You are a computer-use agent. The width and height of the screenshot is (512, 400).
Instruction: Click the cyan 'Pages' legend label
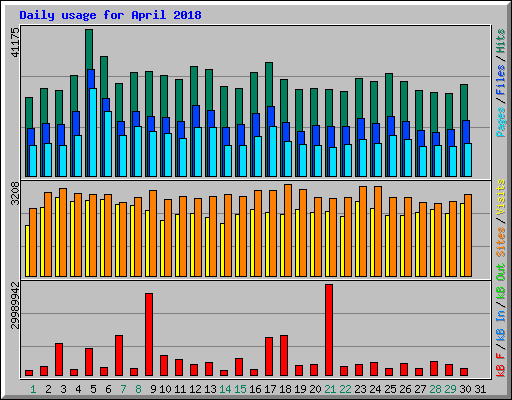click(501, 122)
